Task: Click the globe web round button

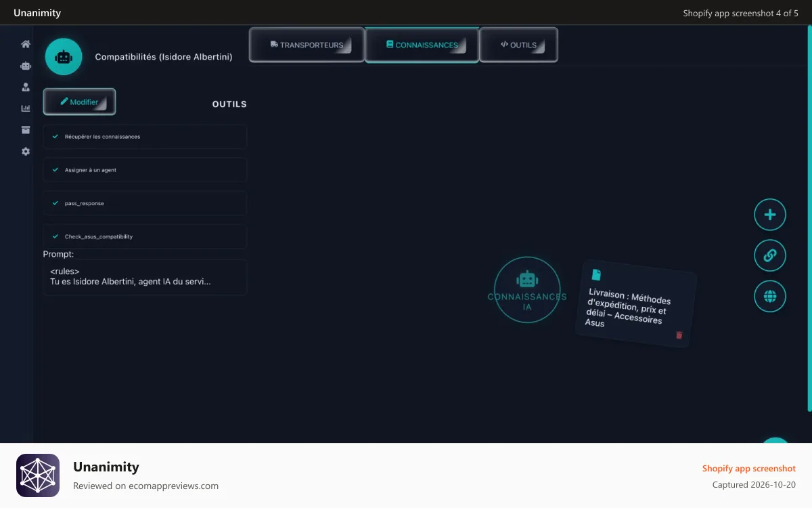Action: tap(770, 296)
